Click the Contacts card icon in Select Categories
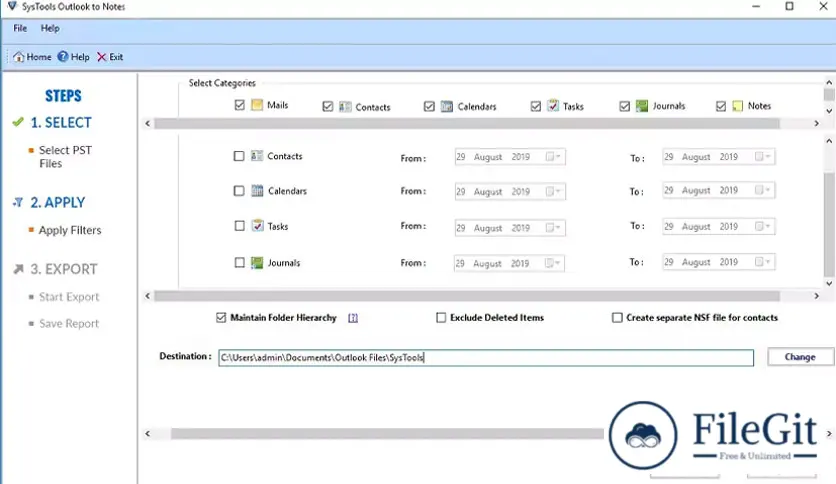The height and width of the screenshot is (484, 836). pyautogui.click(x=345, y=107)
